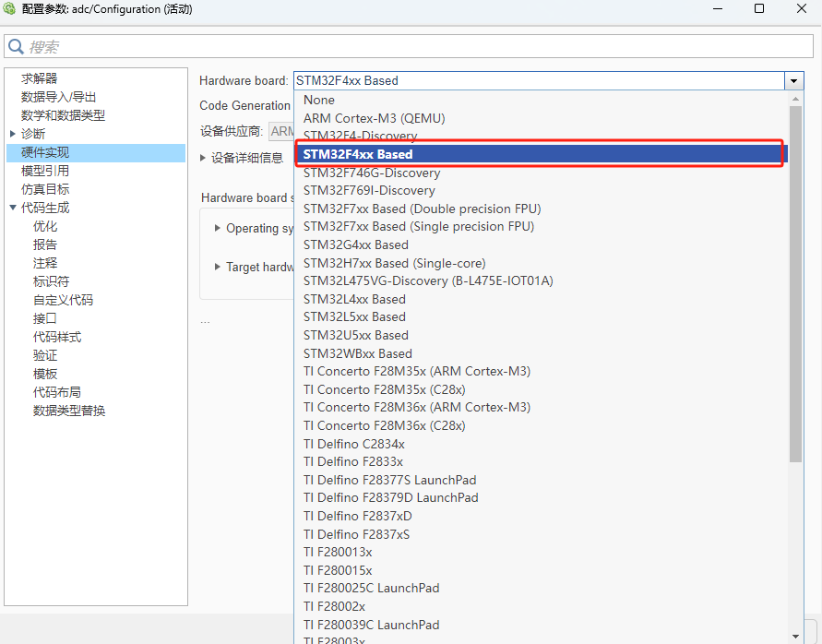Select 数据导入/导出 in the left panel
The image size is (822, 644).
click(57, 96)
